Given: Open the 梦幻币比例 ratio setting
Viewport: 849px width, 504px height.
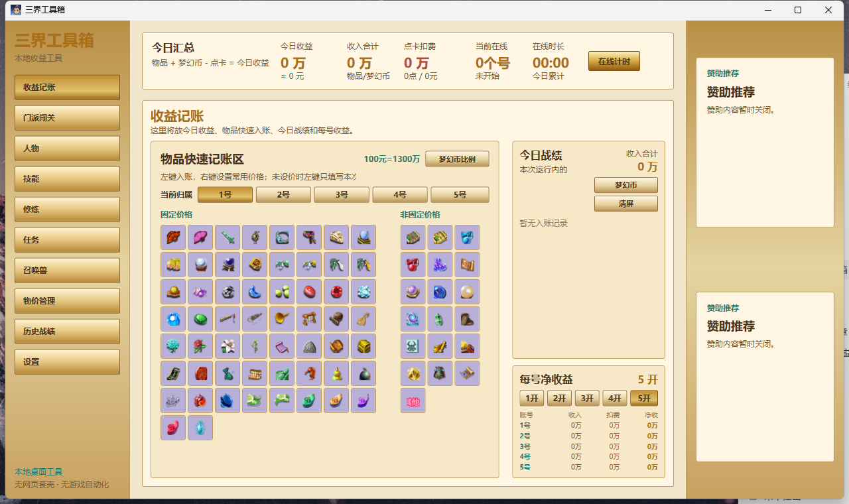Looking at the screenshot, I should coord(457,159).
